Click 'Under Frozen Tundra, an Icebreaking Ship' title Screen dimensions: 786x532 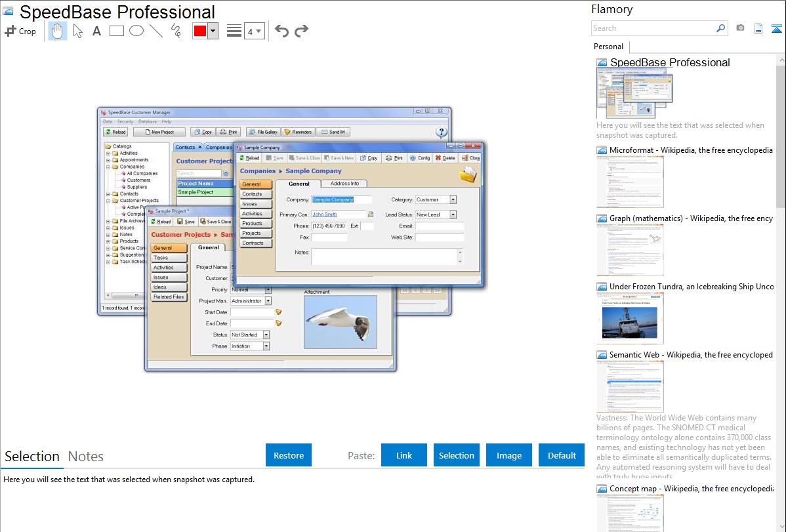pos(692,287)
